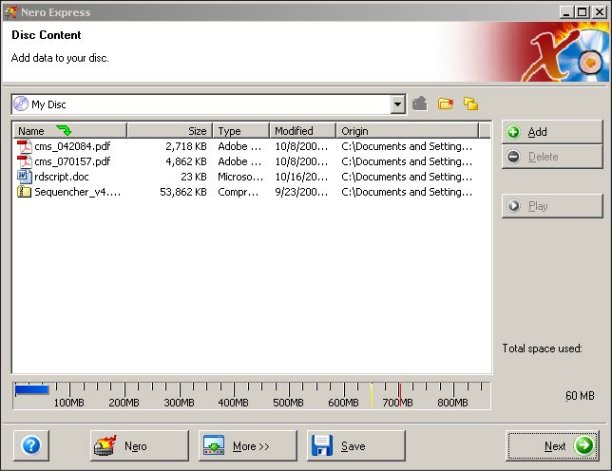Image resolution: width=612 pixels, height=471 pixels.
Task: Click the stacked folders icon in toolbar
Action: click(x=471, y=104)
